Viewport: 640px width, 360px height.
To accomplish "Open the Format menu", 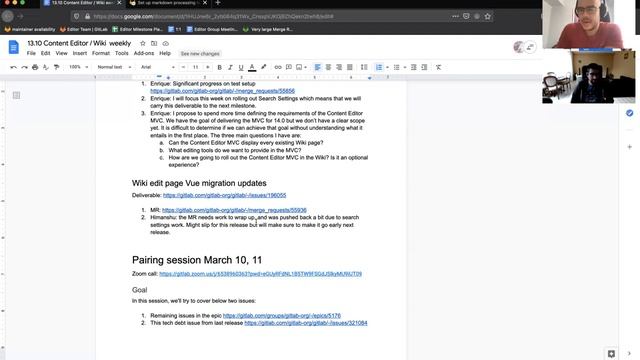I will pos(101,53).
